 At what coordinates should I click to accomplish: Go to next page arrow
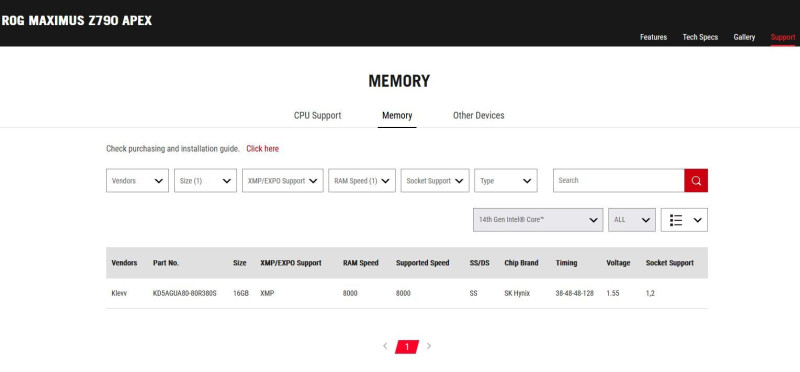[429, 346]
